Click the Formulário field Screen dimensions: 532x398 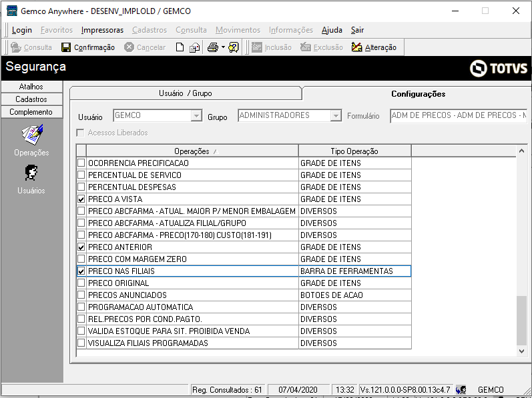click(x=459, y=116)
